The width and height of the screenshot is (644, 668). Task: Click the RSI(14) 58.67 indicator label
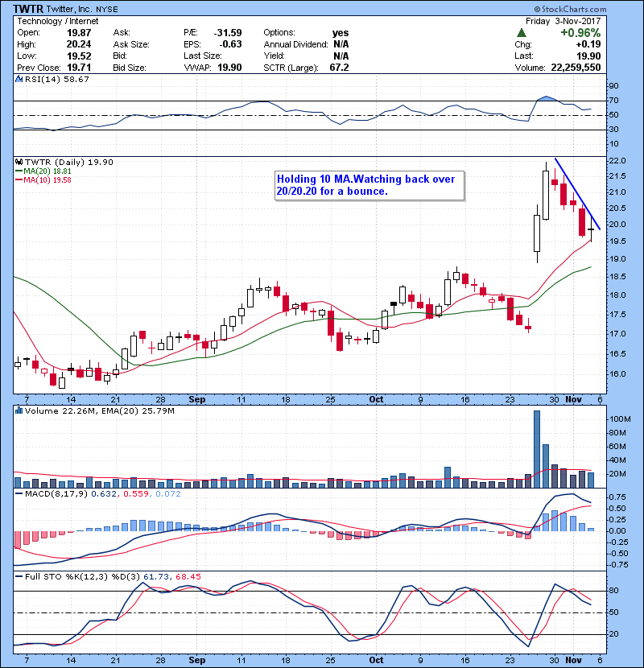(x=57, y=79)
